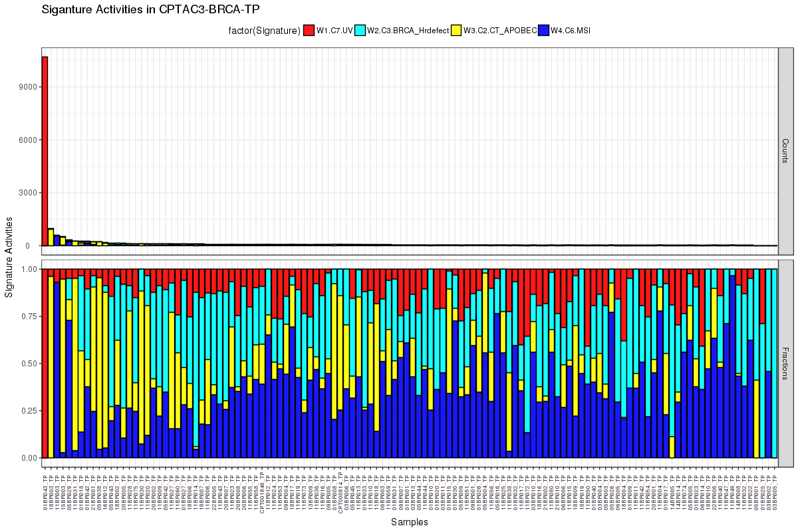Click the 0.25 tick label on Fractions axis
Viewport: 798px width, 532px height.
29,411
